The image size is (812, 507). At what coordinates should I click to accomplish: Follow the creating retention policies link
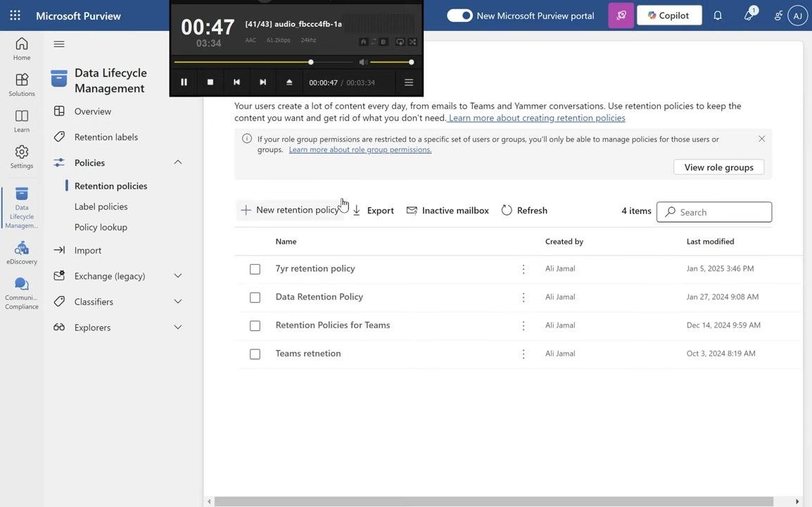(536, 118)
